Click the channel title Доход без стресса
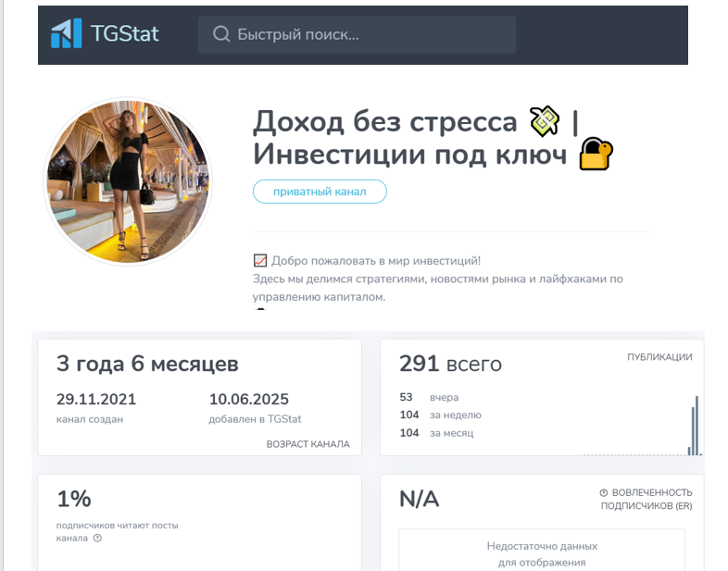This screenshot has width=728, height=571. [x=385, y=122]
